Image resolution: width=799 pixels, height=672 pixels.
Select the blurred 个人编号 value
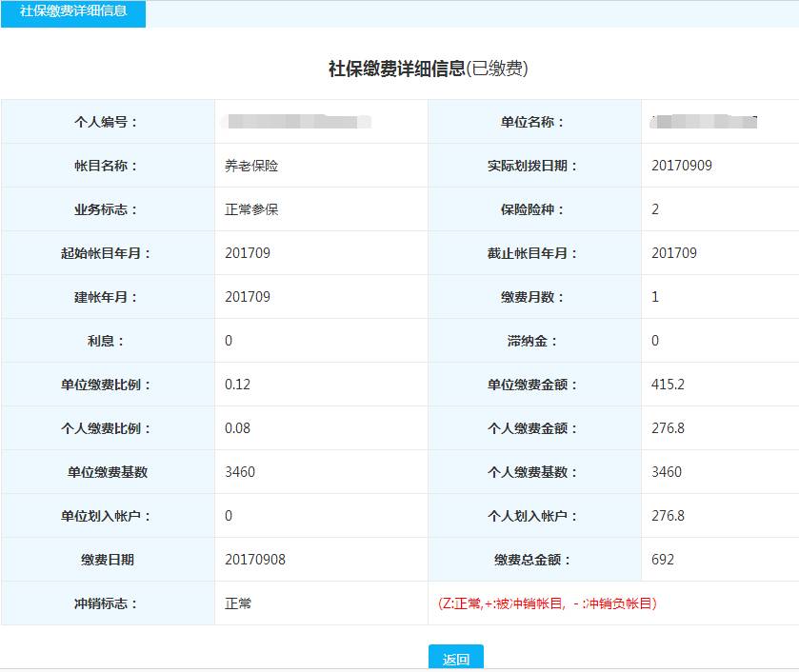[297, 122]
